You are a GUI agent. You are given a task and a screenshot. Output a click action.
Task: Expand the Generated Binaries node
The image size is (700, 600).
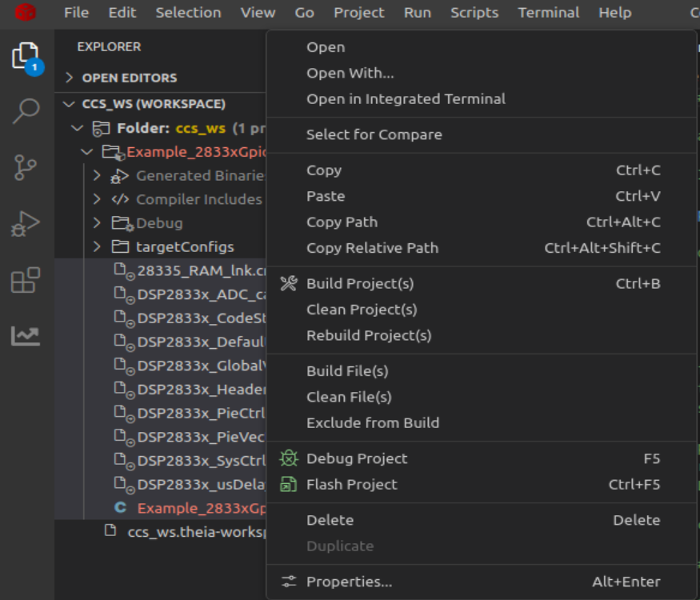coord(97,175)
